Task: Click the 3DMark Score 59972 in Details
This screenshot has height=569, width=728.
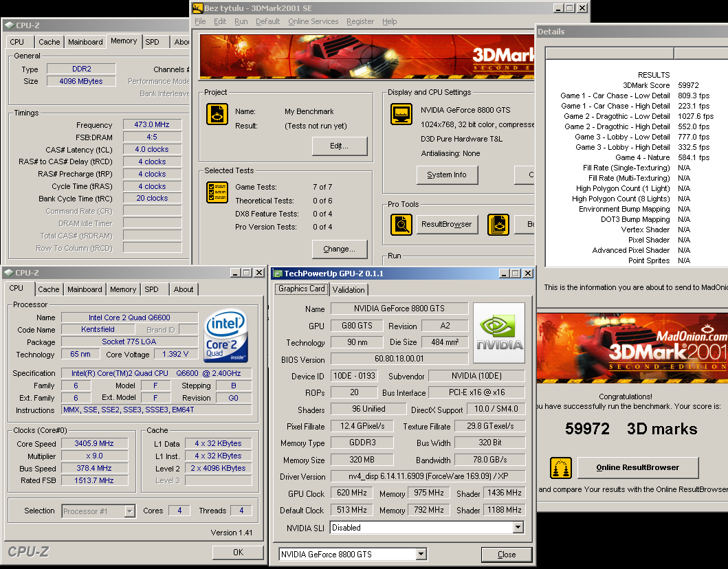Action: (689, 85)
